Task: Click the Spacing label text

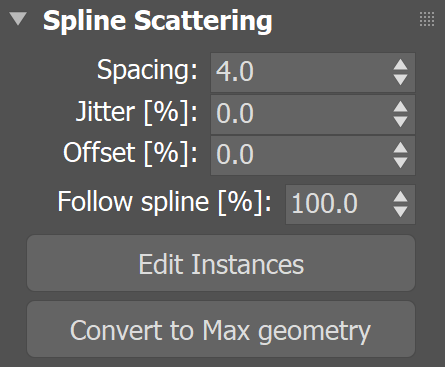Action: (147, 70)
